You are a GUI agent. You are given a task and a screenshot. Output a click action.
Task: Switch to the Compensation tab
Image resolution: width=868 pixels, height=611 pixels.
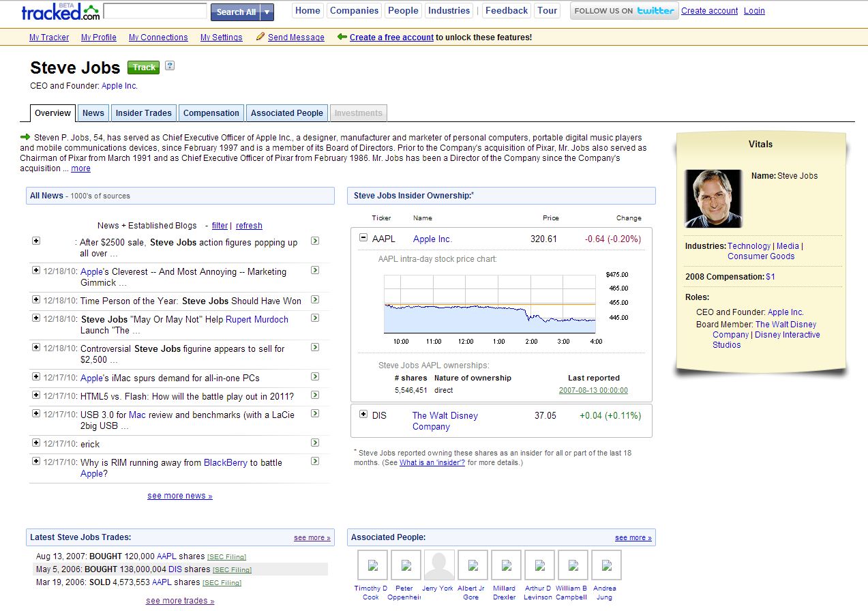tap(211, 113)
